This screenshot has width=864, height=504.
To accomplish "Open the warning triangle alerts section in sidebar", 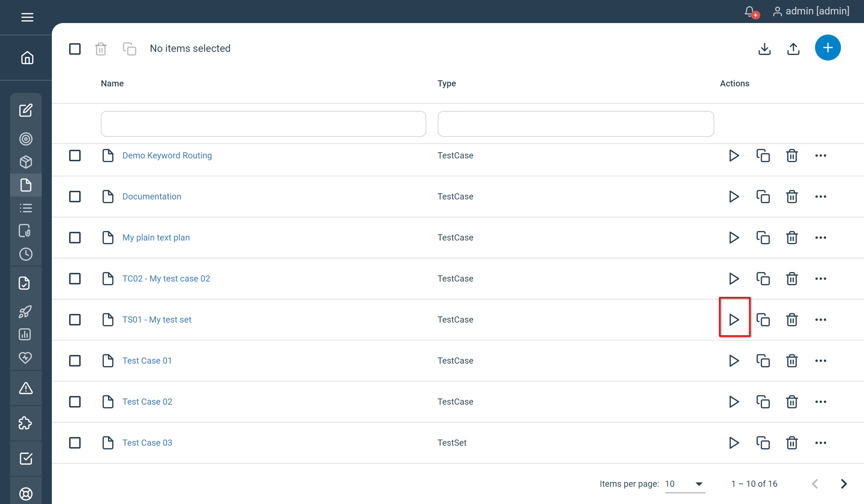I will [26, 388].
